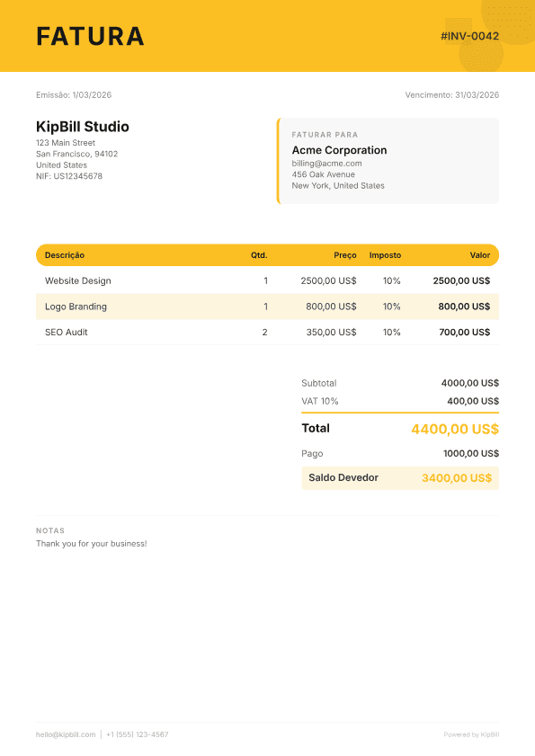Image resolution: width=535 pixels, height=756 pixels.
Task: Click the 4000,00 US$ subtotal value
Action: click(470, 383)
